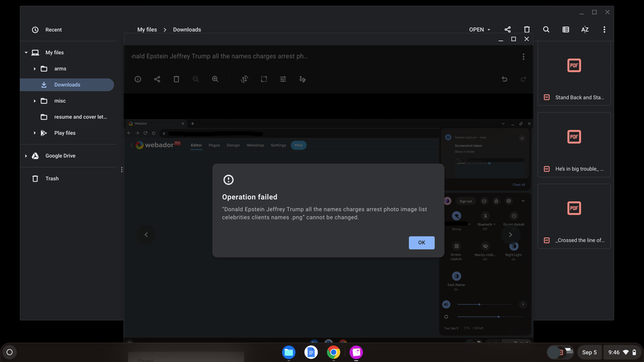This screenshot has height=362, width=644.
Task: Open Gallery more options menu
Action: click(x=523, y=57)
